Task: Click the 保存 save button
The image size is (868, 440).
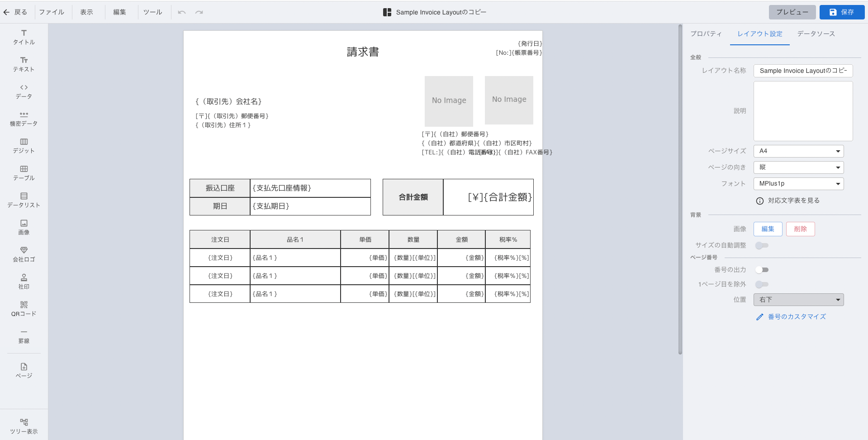Action: pos(842,12)
